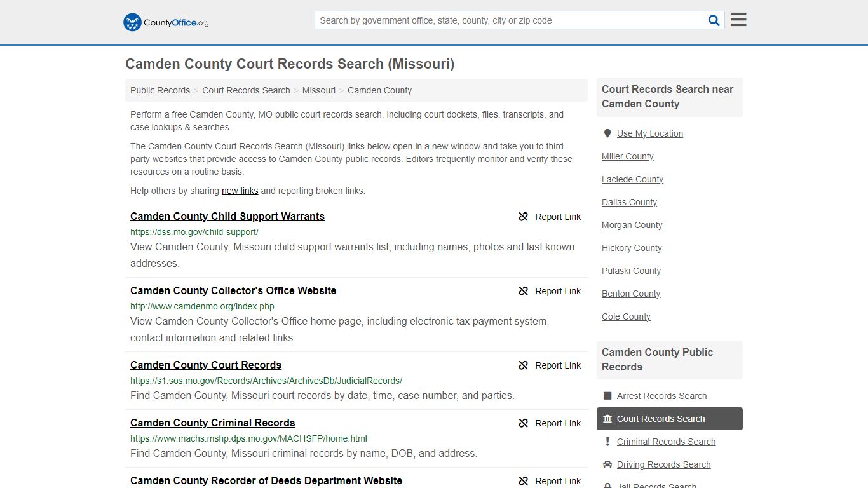Click broken-link icon for Collector's Office Website
This screenshot has width=868, height=488.
tap(524, 291)
